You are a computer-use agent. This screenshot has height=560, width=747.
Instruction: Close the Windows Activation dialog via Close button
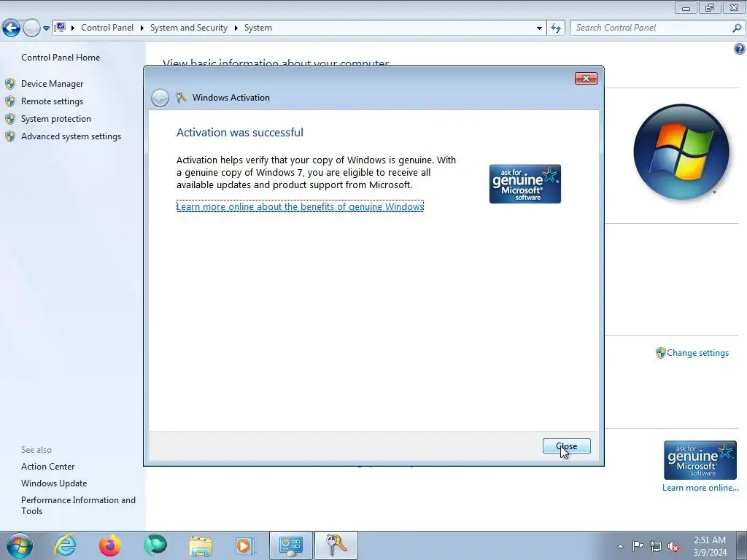(x=566, y=446)
